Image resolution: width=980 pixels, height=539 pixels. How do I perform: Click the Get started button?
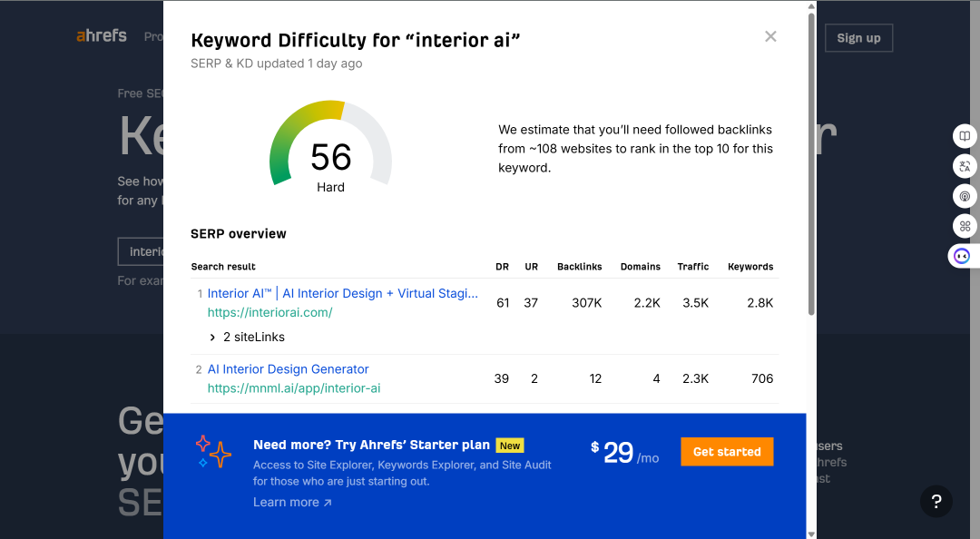coord(727,452)
